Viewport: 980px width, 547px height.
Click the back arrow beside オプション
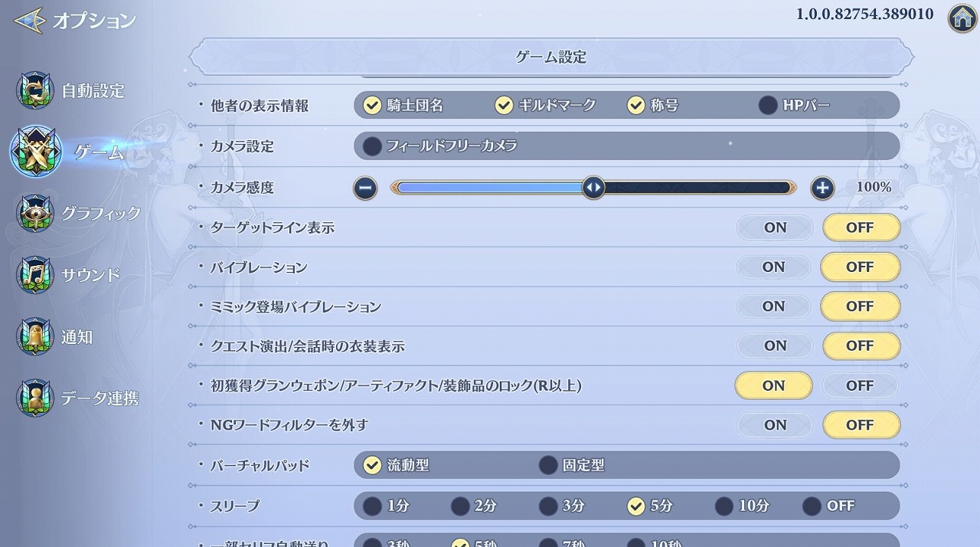pyautogui.click(x=28, y=20)
